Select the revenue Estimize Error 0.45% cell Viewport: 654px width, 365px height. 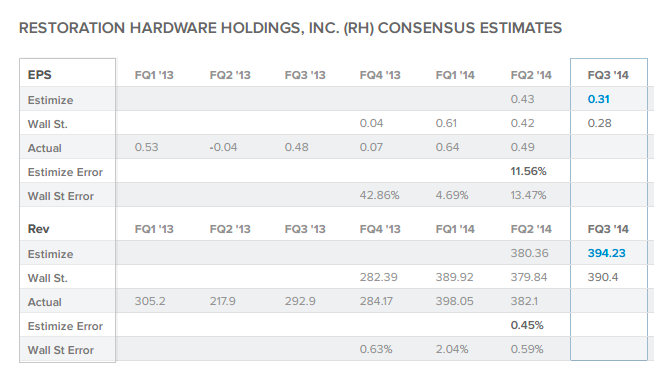tap(527, 325)
